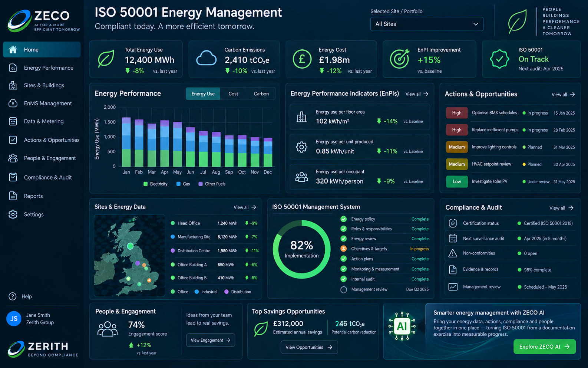Switch chart to the Energy Use tab
Image resolution: width=588 pixels, height=368 pixels.
(203, 94)
